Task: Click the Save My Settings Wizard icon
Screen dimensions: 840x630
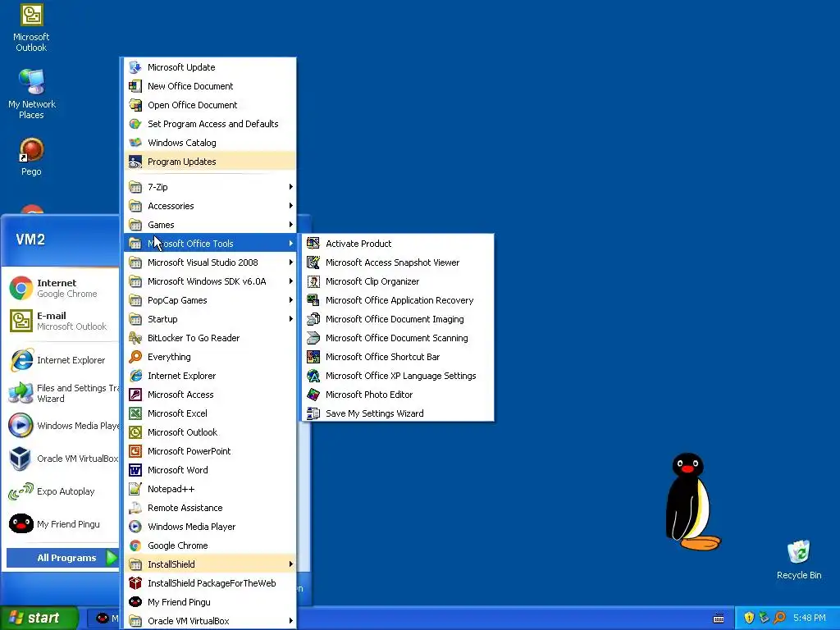Action: click(x=313, y=413)
